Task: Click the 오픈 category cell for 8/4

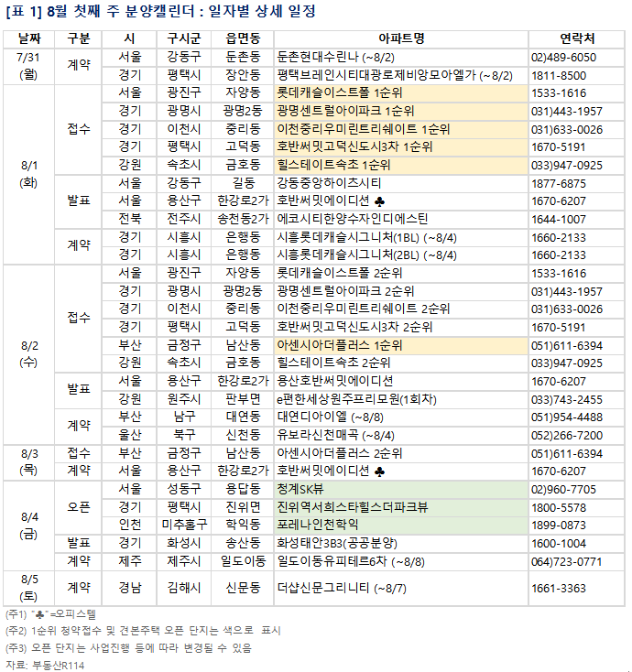Action: (79, 506)
